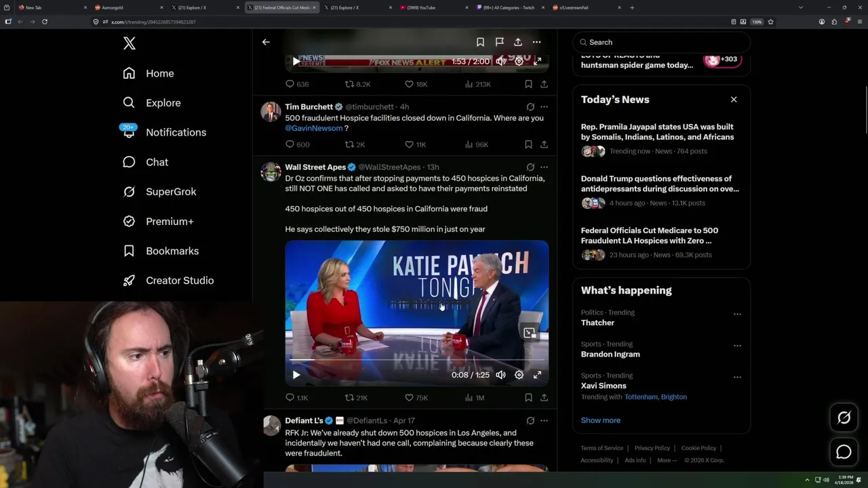
Task: Open Katie Pavlich video settings gear
Action: point(519,375)
